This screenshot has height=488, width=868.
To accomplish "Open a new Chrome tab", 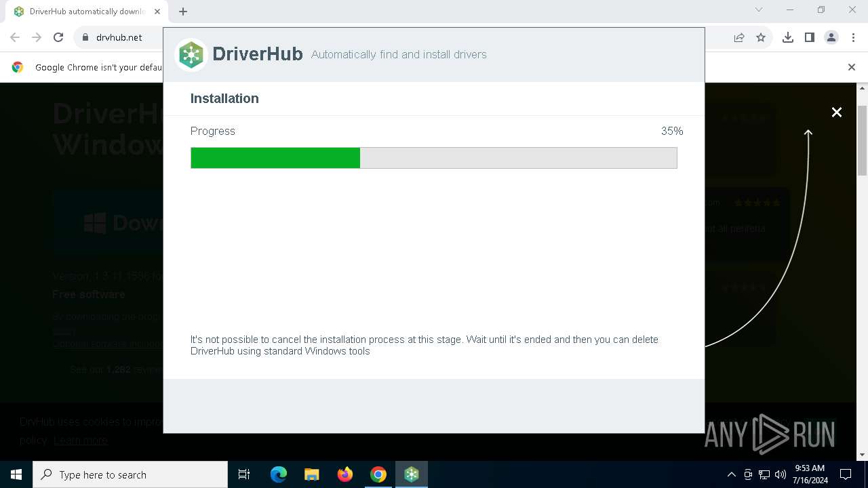I will (183, 11).
